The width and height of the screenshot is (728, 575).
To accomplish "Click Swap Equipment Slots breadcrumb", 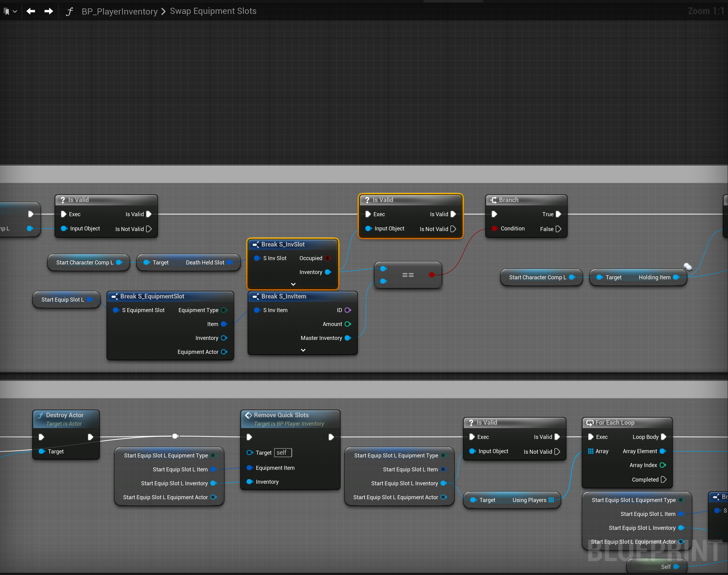I will (213, 11).
